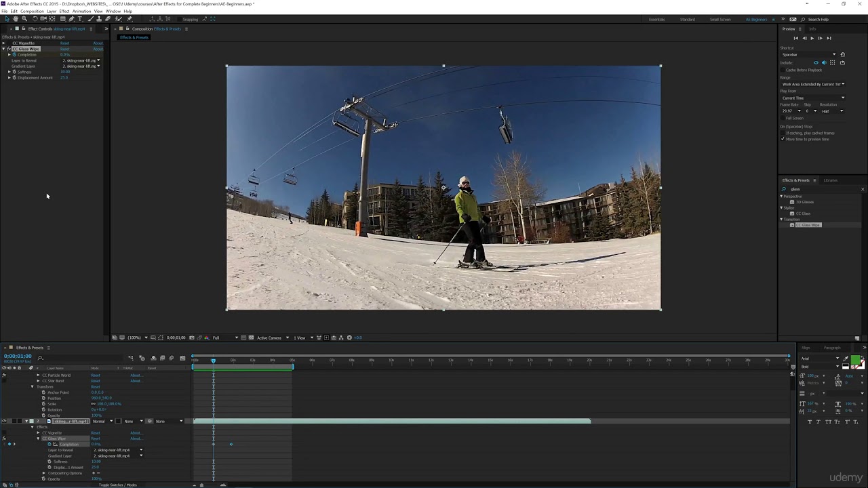Toggle visibility eye of skiing layer 2

pos(4,421)
